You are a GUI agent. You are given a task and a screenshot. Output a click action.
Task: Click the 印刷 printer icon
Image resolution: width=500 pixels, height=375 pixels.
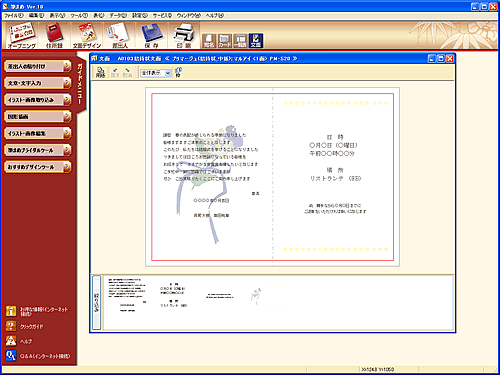(x=184, y=35)
